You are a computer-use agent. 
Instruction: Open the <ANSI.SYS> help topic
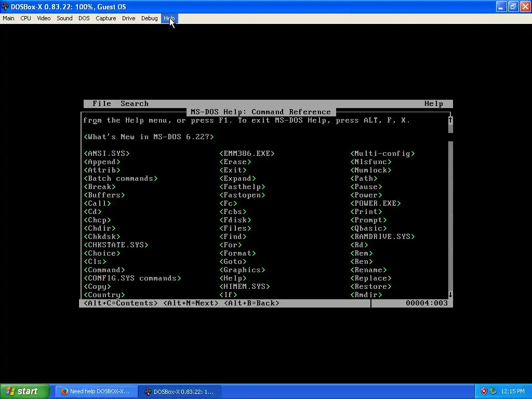pos(107,153)
